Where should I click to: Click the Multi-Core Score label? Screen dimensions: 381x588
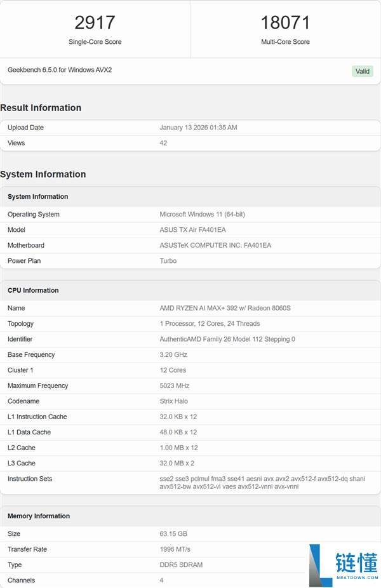[285, 42]
